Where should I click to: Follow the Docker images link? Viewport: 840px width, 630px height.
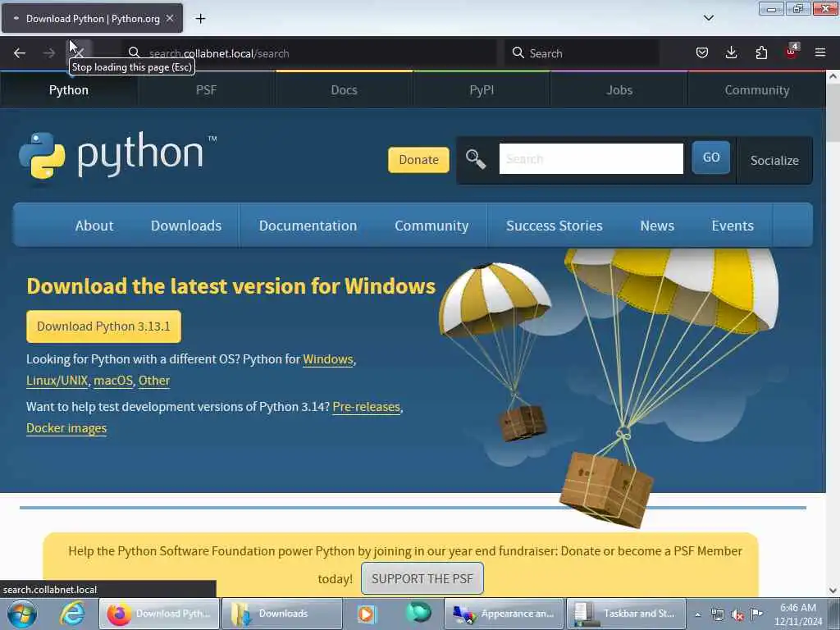(x=66, y=428)
